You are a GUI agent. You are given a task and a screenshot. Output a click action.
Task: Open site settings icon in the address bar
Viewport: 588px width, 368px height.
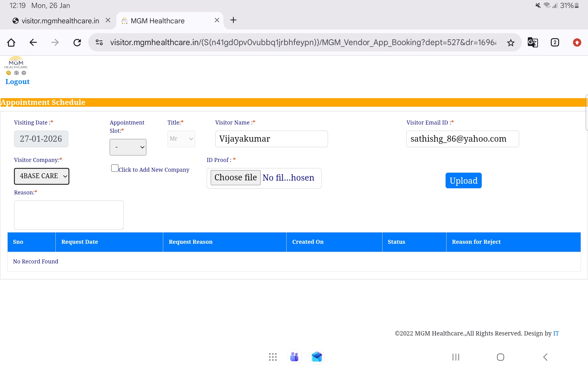click(x=99, y=42)
